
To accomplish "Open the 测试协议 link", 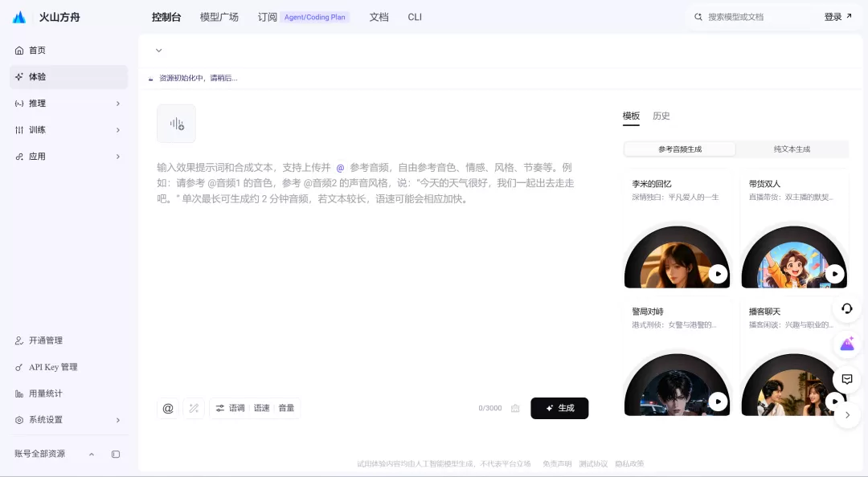I will 593,463.
